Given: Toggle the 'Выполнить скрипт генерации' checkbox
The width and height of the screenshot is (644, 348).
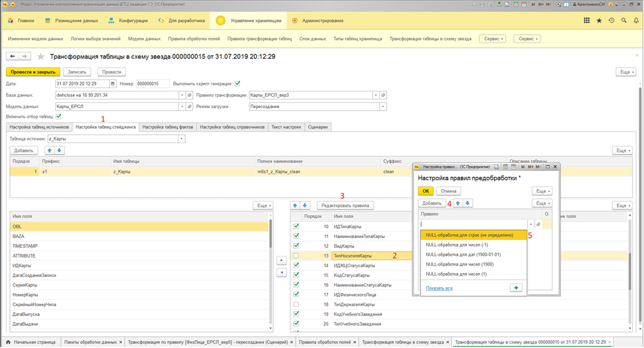Looking at the screenshot, I should (x=237, y=84).
